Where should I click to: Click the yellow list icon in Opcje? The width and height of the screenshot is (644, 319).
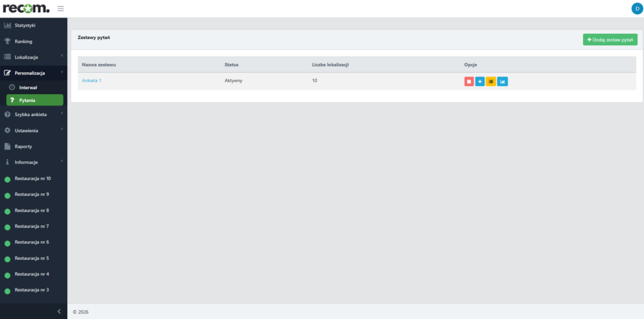pyautogui.click(x=491, y=82)
